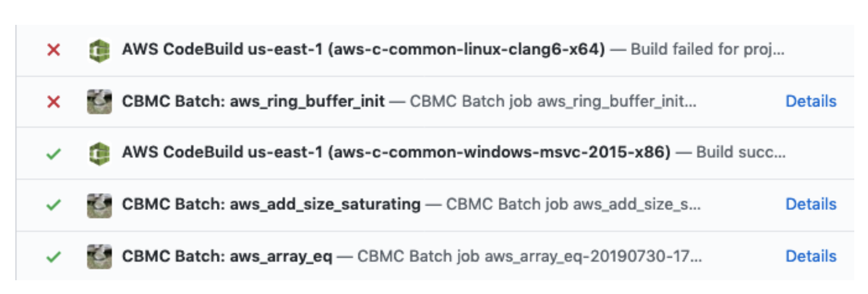Click 'CBMC Batch: aws_ring_buffer_init' check title
The height and width of the screenshot is (294, 868).
tap(253, 101)
